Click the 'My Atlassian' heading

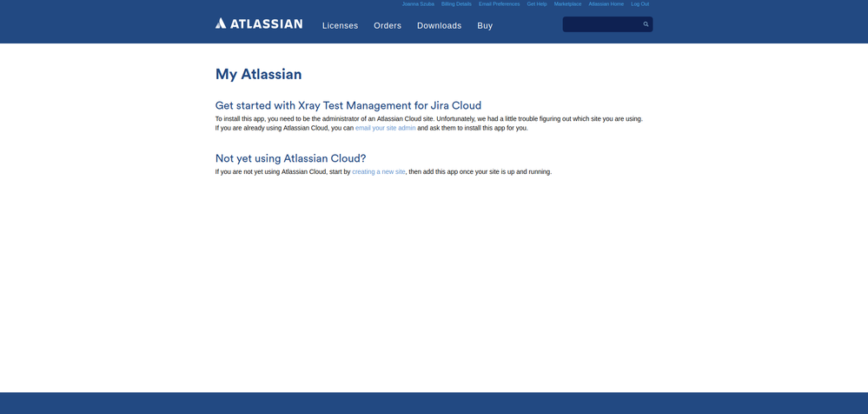coord(259,74)
